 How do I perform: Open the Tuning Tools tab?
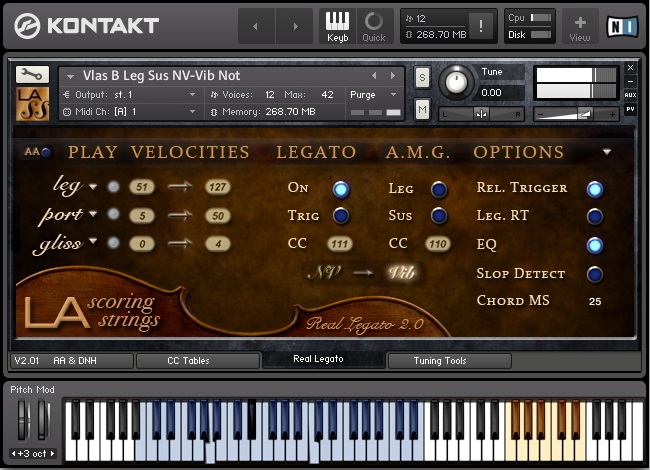tap(450, 361)
